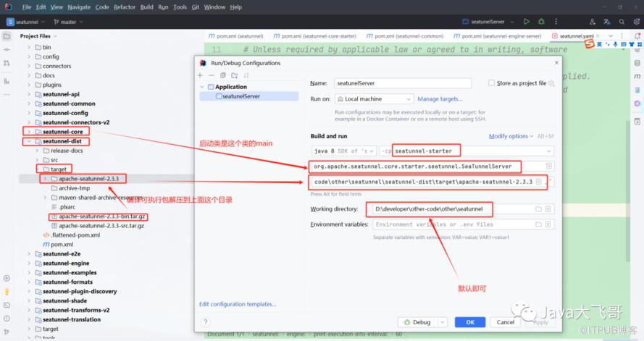Open the More actions vertical dots menu

tap(556, 22)
